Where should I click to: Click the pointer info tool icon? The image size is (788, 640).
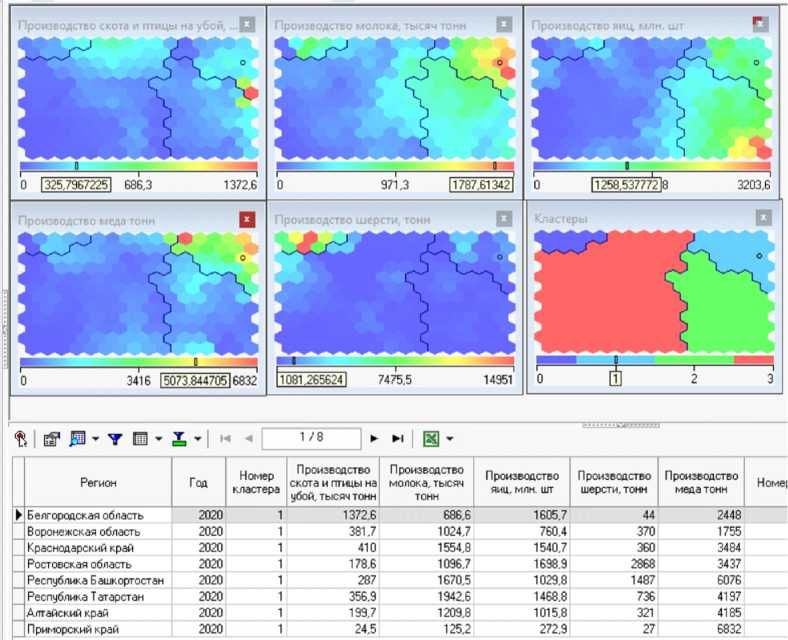click(x=19, y=438)
